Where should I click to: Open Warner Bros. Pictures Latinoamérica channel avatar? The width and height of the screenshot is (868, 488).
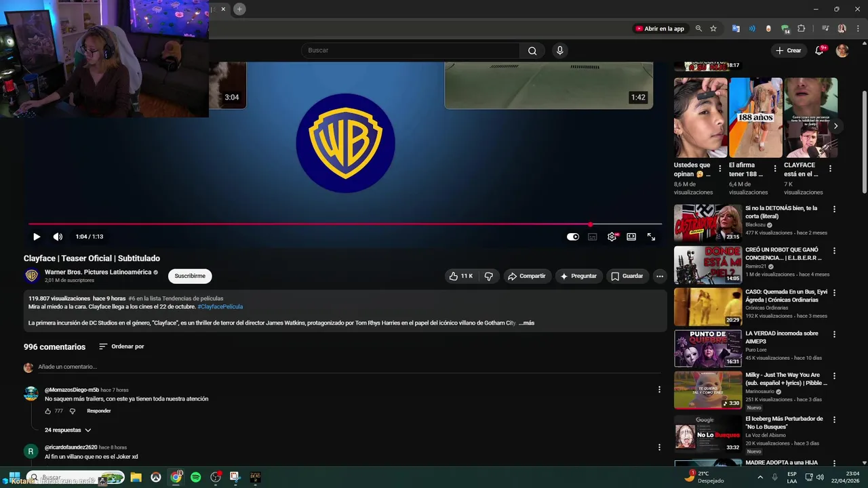tap(31, 276)
